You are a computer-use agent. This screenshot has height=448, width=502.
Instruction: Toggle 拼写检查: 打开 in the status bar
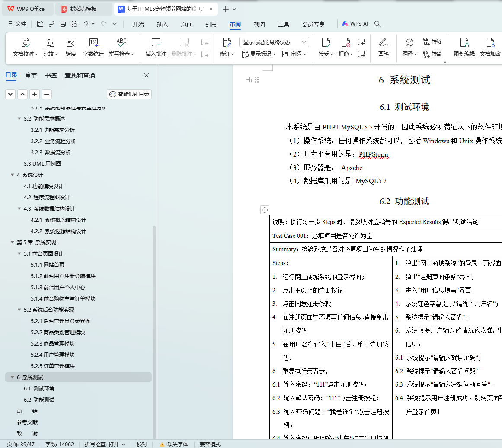point(104,444)
